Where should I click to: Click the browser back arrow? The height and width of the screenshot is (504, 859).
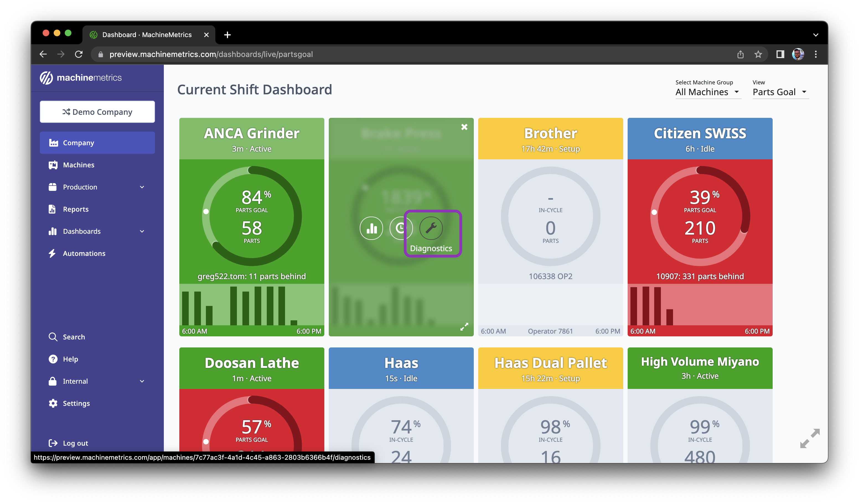(x=43, y=54)
